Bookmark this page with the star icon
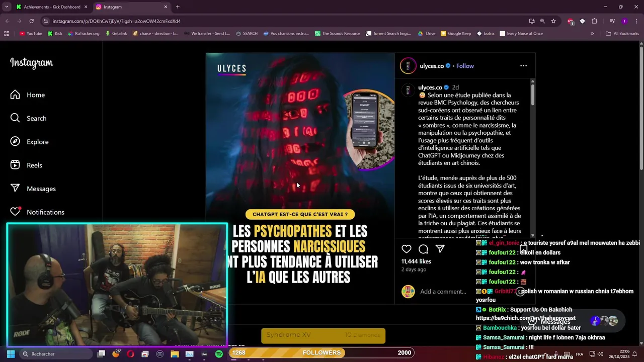 point(553,21)
